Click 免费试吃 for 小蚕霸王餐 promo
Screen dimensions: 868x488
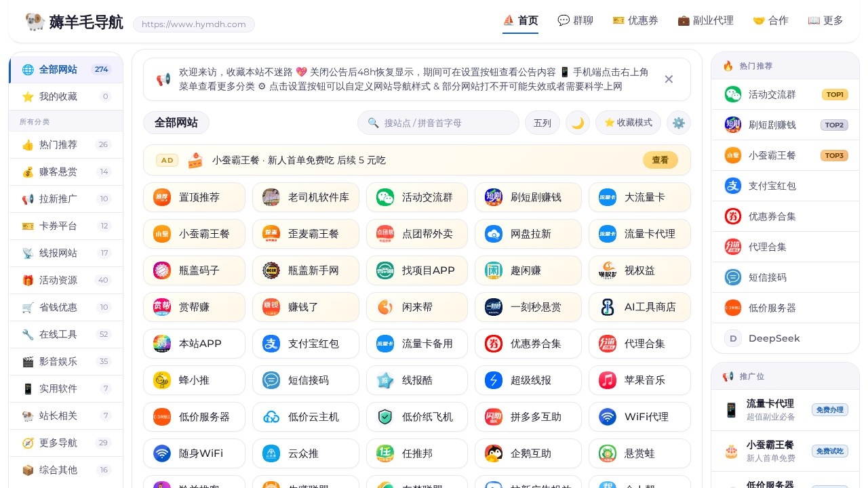(830, 451)
